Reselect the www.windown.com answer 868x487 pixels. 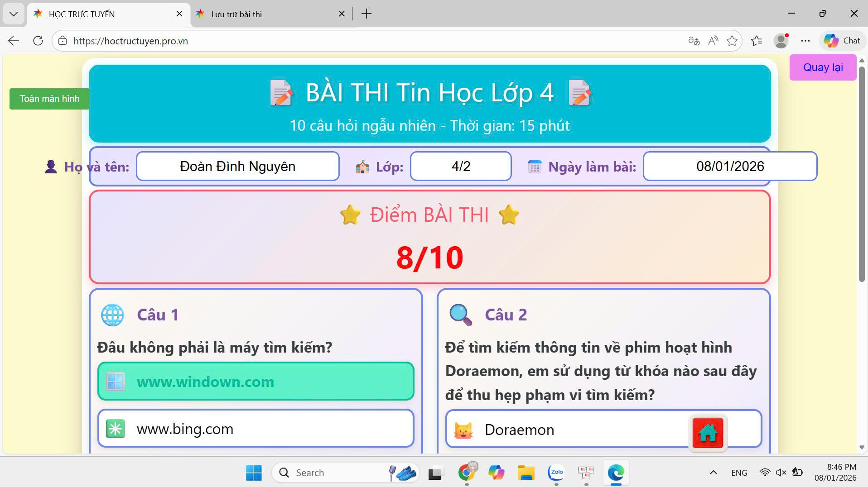coord(256,382)
